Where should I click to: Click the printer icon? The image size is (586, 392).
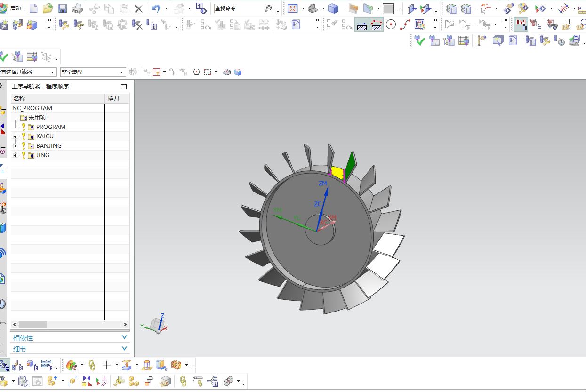[x=77, y=8]
